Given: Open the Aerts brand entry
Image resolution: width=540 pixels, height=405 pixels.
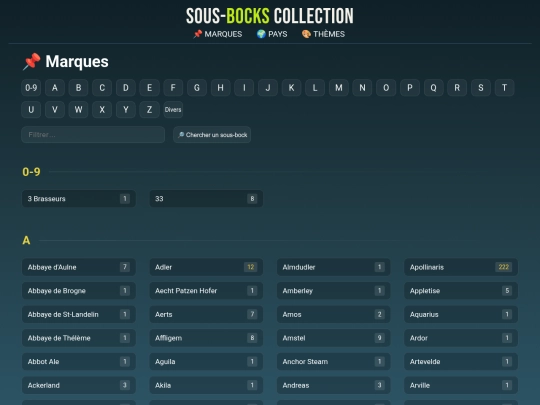Looking at the screenshot, I should (206, 314).
